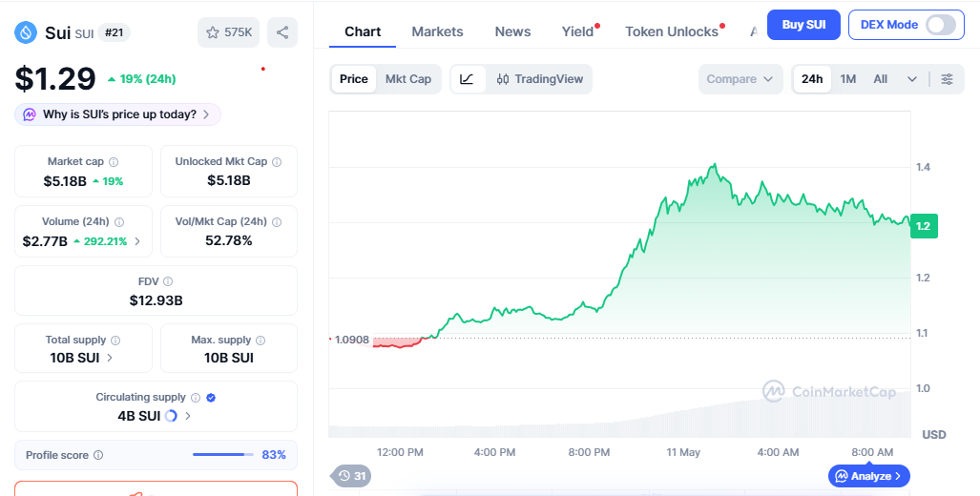The height and width of the screenshot is (496, 980).
Task: Open info icon next to Unlocked Mkt Cap
Action: [277, 162]
